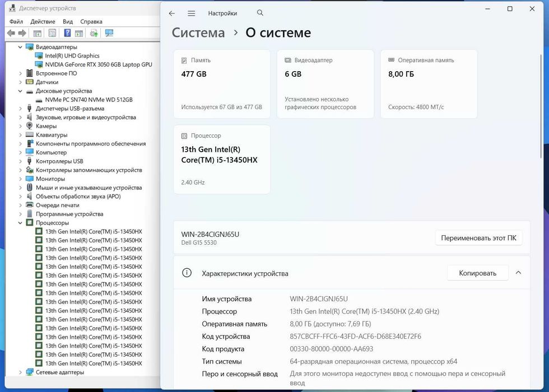This screenshot has height=392, width=549.
Task: Select Мыши и иные указывающие устройства item
Action: (x=89, y=188)
